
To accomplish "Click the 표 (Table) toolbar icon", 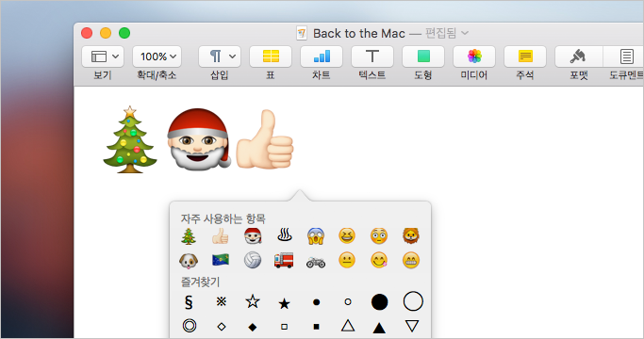I will (x=271, y=56).
